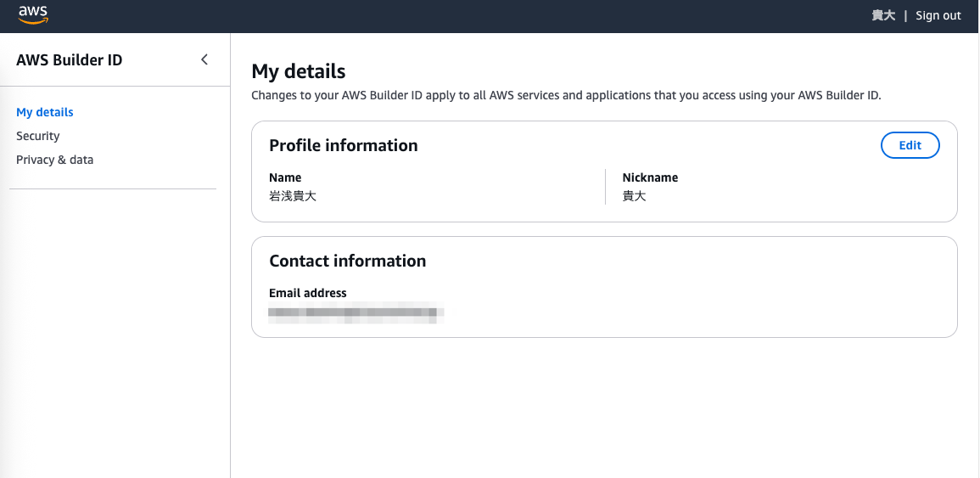Viewport: 980px width, 478px height.
Task: Click the My details page heading
Action: (x=299, y=71)
